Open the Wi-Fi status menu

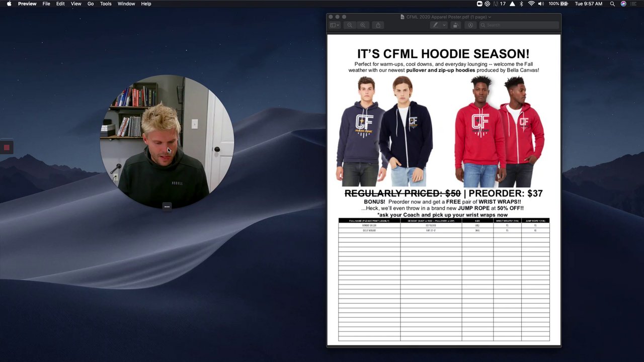531,4
